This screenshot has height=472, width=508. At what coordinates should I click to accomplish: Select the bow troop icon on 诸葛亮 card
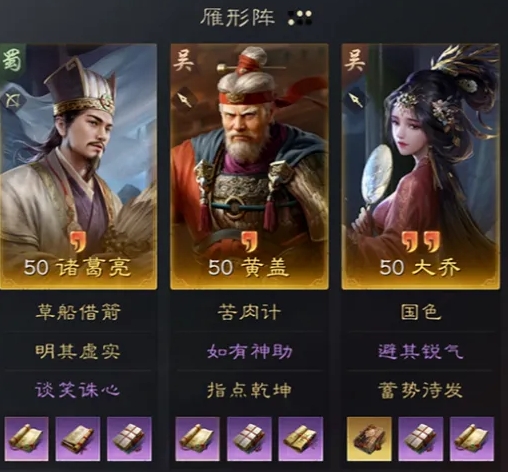14,100
